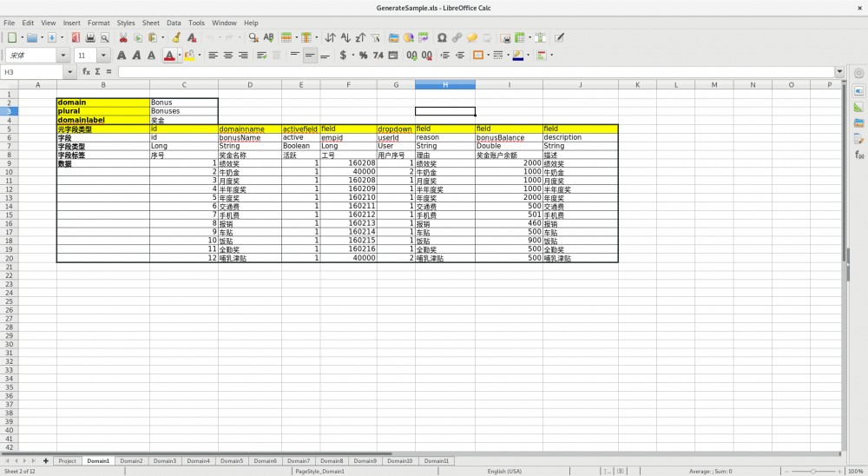The image size is (868, 476).
Task: Expand the Name Box dropdown
Action: (69, 71)
